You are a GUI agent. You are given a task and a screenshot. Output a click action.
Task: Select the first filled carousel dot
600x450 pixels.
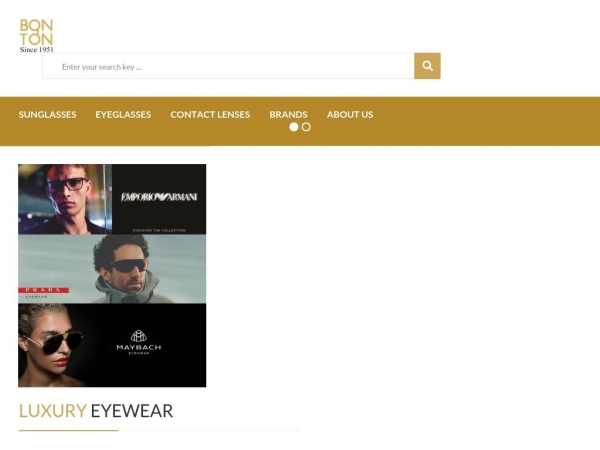[x=294, y=127]
